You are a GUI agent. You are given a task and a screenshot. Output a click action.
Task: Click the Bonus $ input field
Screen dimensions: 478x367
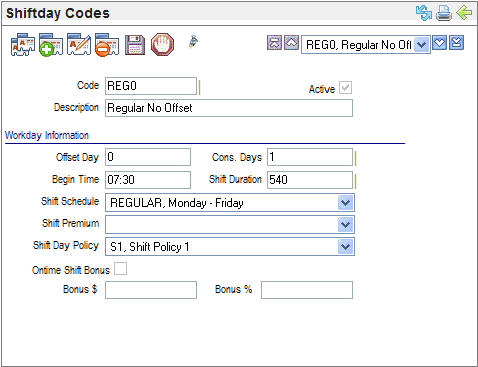pyautogui.click(x=151, y=290)
